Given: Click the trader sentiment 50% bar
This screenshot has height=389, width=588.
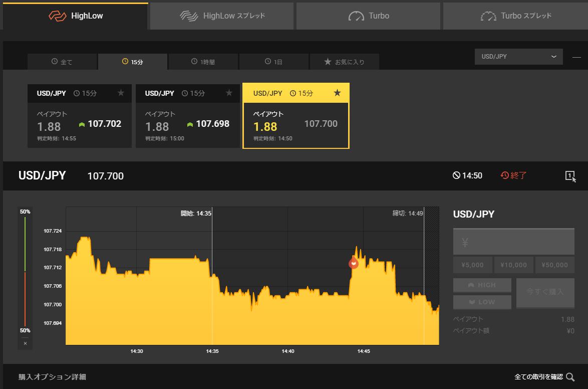Looking at the screenshot, I should tap(25, 271).
